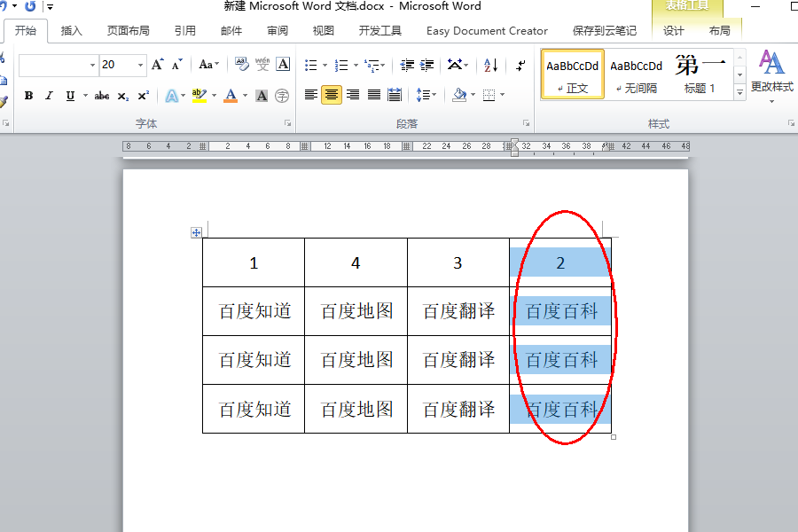Viewport: 798px width, 532px height.
Task: Click the Grow Font icon
Action: click(x=157, y=65)
